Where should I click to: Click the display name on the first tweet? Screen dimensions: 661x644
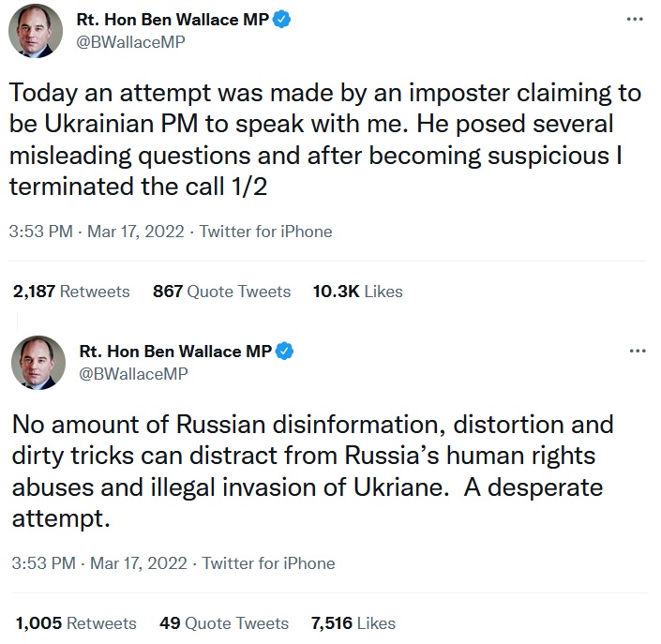173,20
